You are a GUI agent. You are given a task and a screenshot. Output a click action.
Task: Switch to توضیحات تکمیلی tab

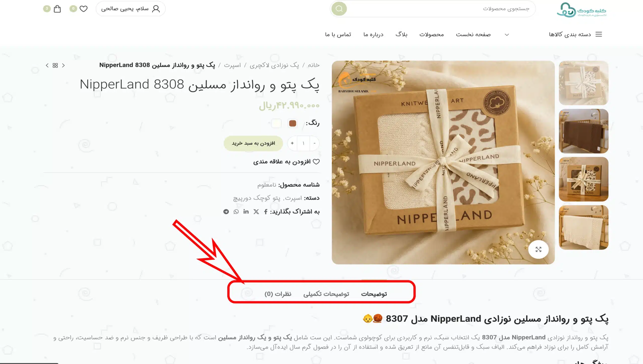[x=326, y=294]
